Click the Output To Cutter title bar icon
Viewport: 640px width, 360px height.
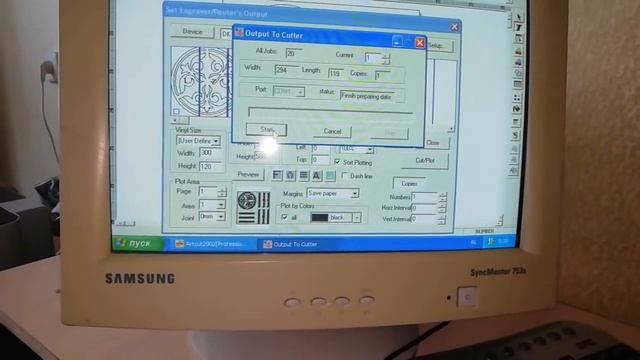click(x=239, y=33)
